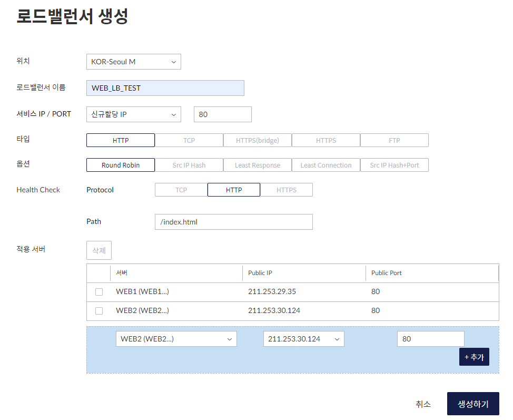Click the table cell 211.253.30.124
513x420 pixels.
pos(274,311)
